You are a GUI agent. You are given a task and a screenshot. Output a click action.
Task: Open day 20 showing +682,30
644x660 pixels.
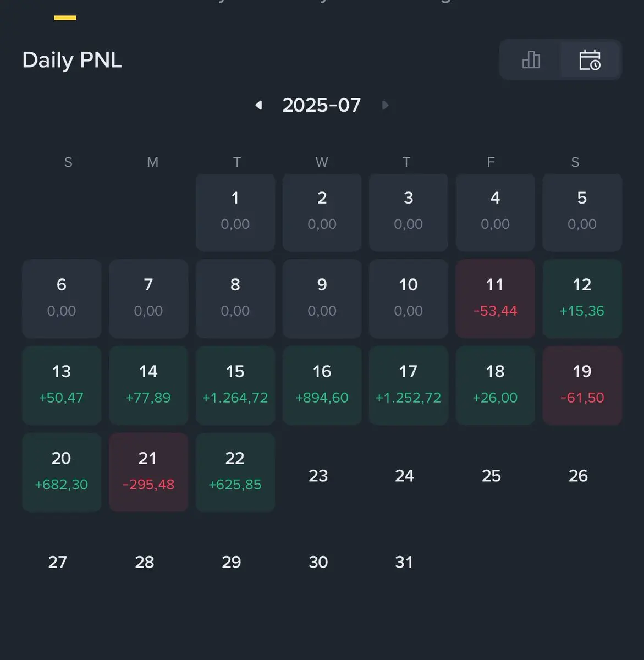[x=62, y=472]
